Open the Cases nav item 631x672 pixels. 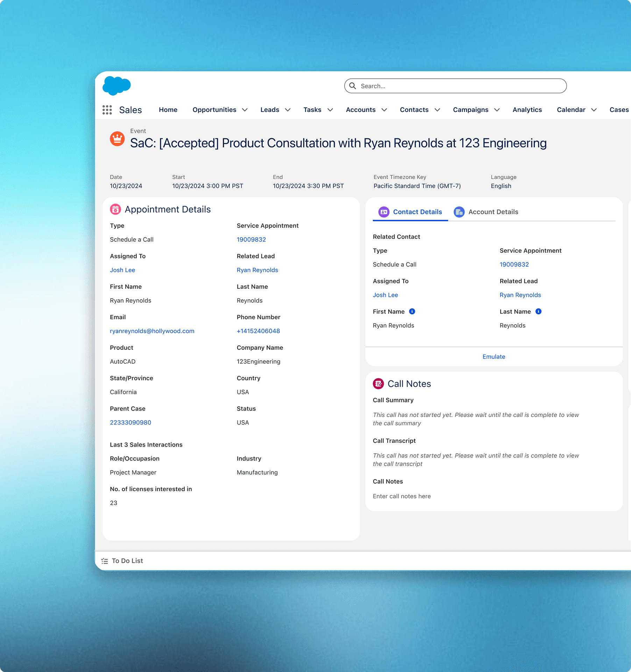point(619,110)
